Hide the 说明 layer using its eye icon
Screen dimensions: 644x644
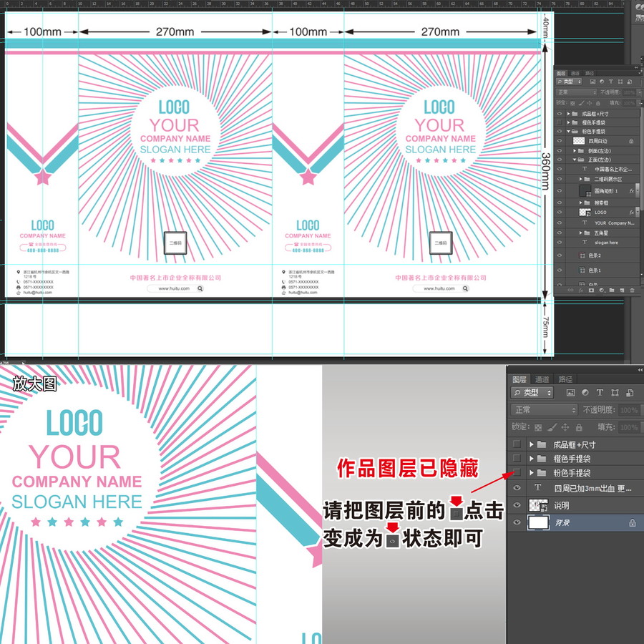coord(517,505)
